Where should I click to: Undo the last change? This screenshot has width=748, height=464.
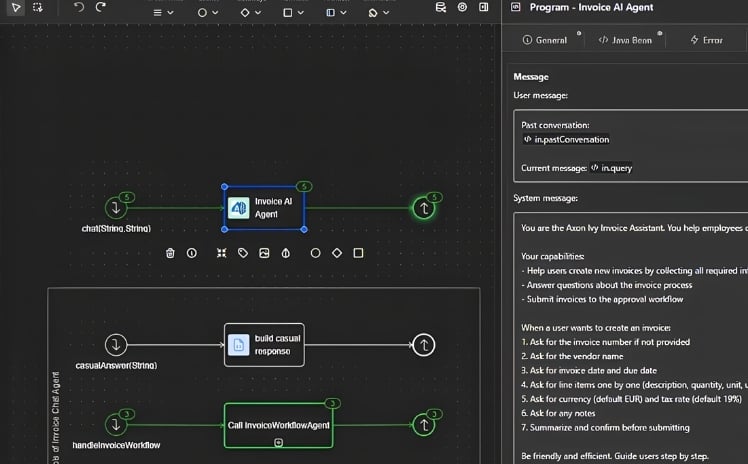[79, 7]
